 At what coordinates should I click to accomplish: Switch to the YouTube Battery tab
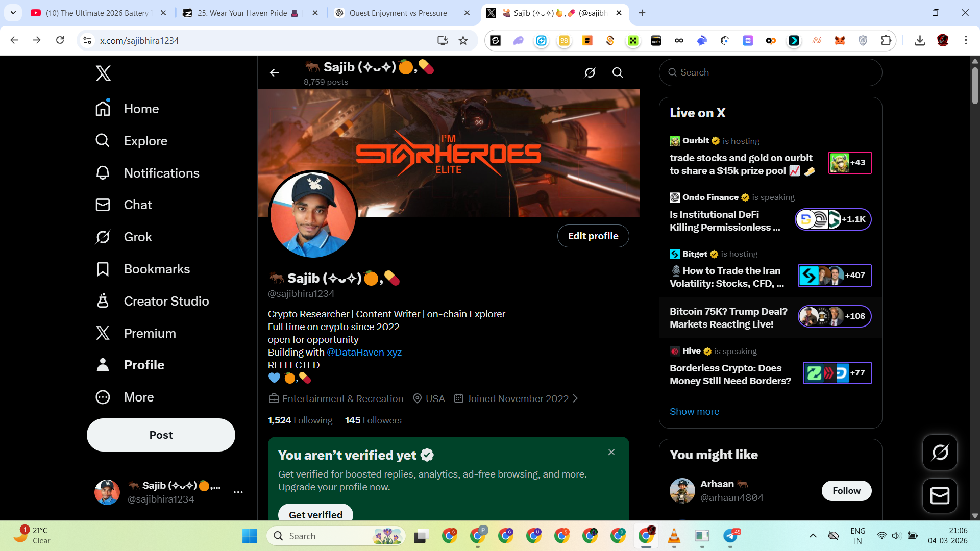click(97, 13)
